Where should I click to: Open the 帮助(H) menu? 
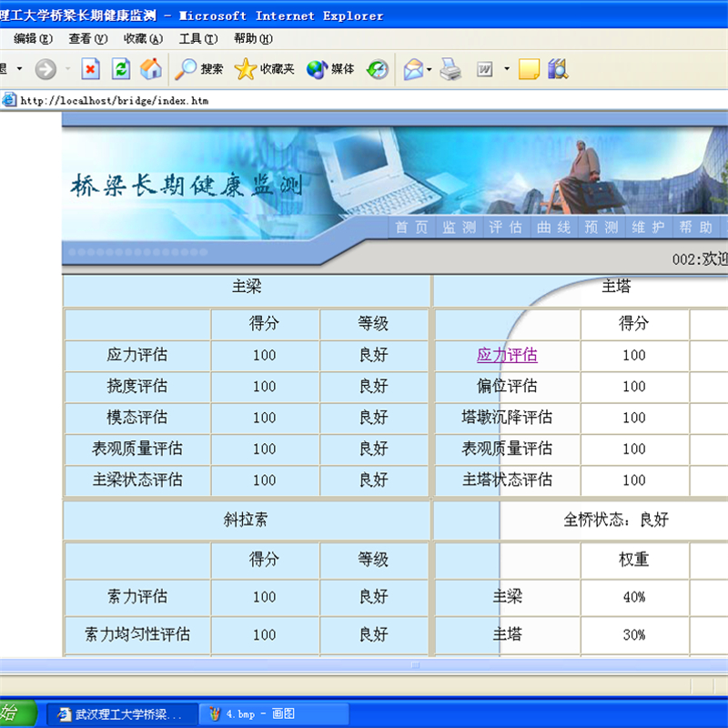(252, 38)
